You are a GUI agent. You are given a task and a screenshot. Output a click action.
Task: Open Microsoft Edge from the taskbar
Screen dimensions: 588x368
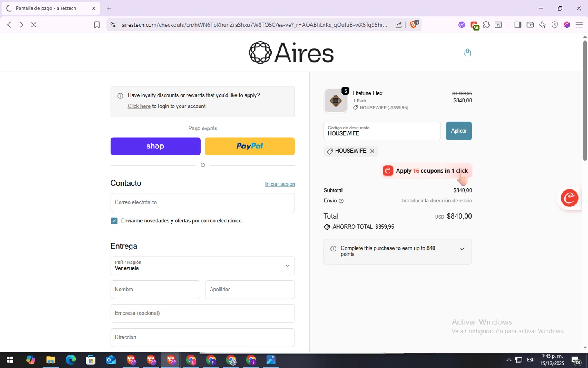[x=71, y=360]
